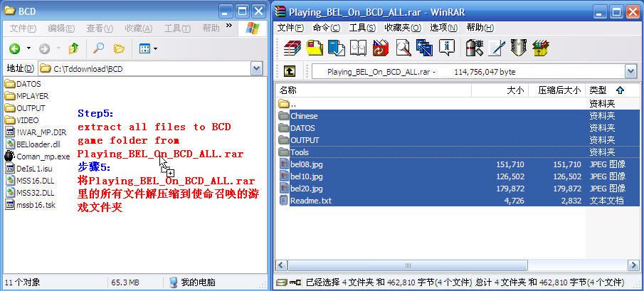644x291 pixels.
Task: Open 收藏夹(O) menu in WinRAR
Action: [403, 28]
